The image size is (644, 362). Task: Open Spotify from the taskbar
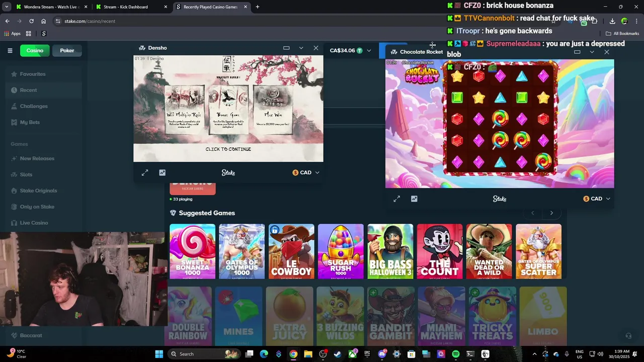pos(455,354)
